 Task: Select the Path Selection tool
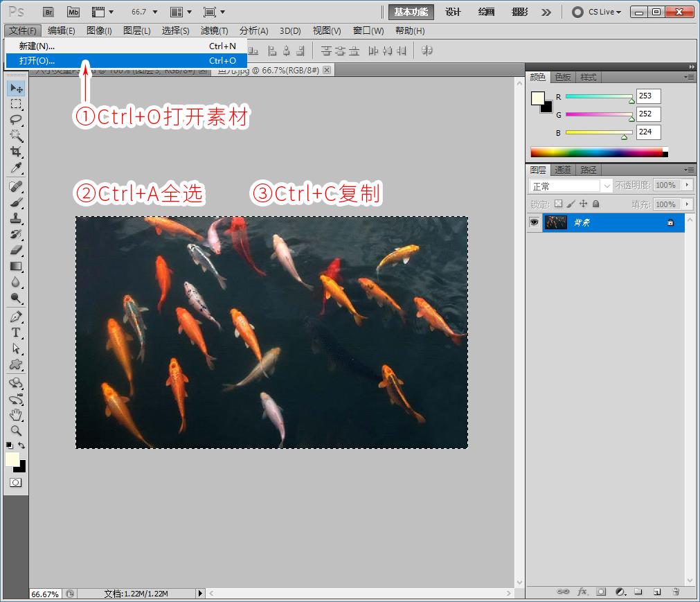coord(16,348)
